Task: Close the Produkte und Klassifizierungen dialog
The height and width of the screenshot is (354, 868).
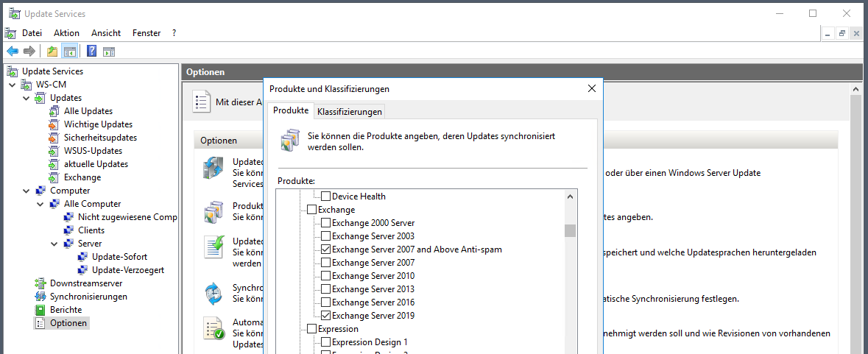Action: click(x=591, y=88)
